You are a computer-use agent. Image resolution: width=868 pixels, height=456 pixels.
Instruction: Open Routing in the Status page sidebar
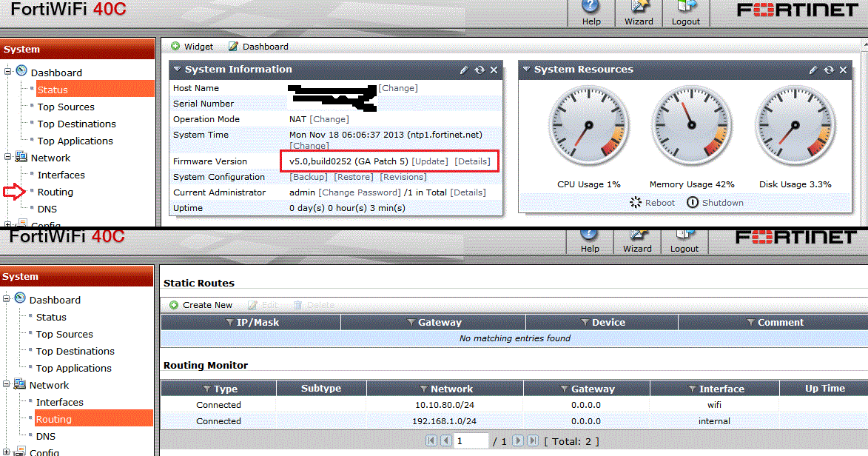[55, 192]
